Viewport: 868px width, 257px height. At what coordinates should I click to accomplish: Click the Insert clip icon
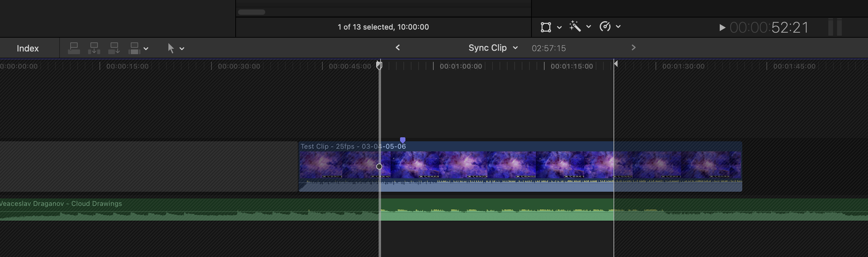94,48
